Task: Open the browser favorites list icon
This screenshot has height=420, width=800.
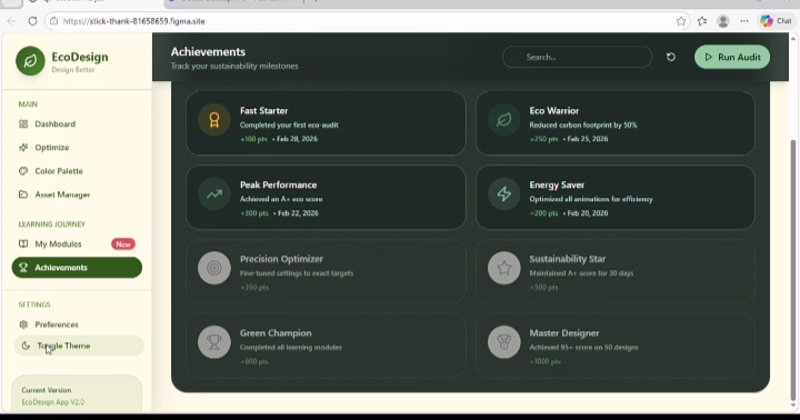Action: (703, 21)
